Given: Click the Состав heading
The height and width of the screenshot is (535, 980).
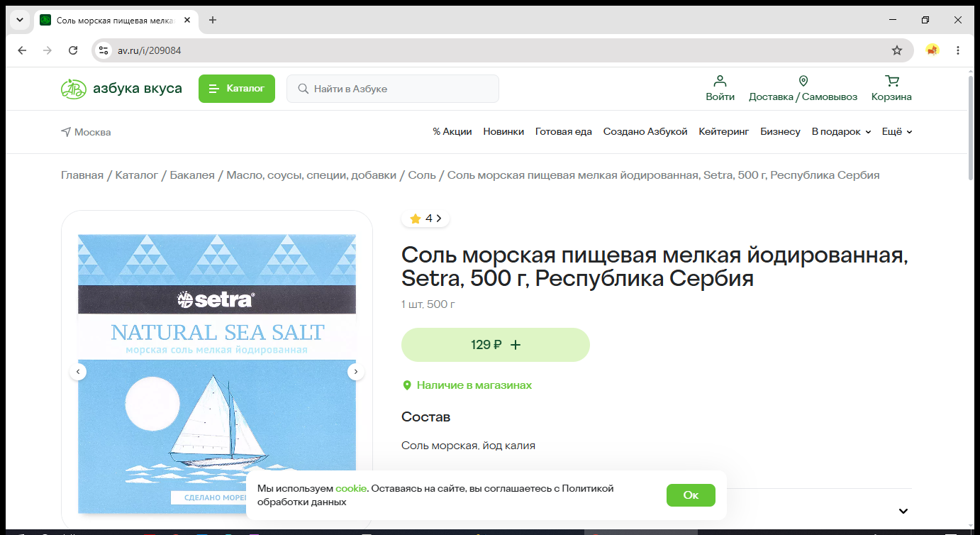Looking at the screenshot, I should (x=426, y=417).
